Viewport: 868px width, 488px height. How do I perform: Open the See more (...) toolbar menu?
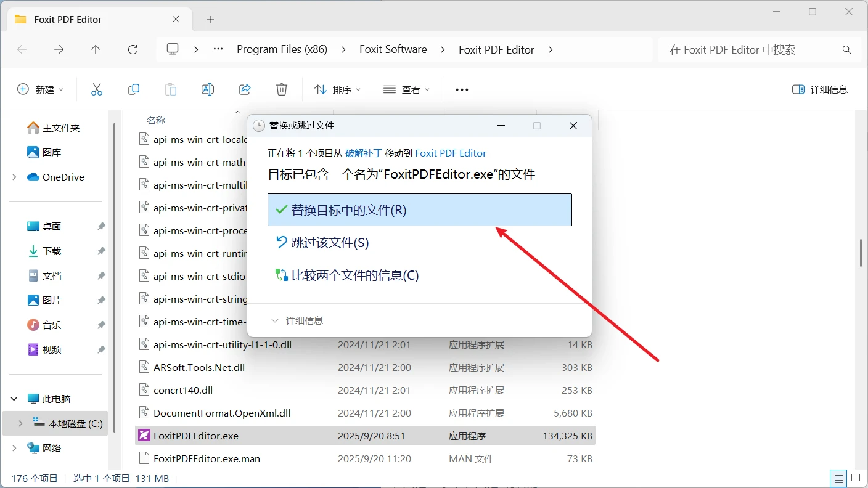click(462, 89)
